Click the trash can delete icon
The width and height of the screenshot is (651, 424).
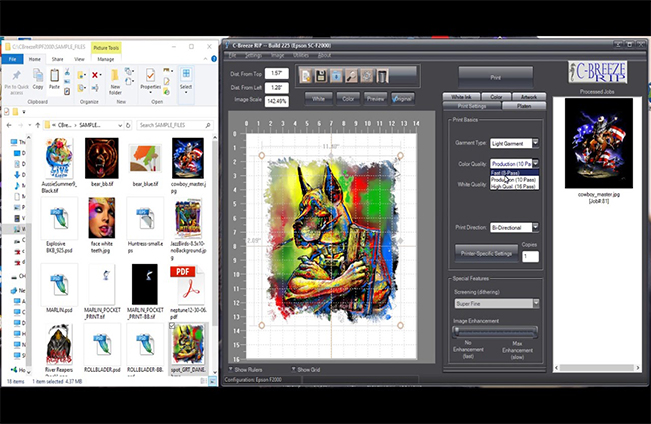pyautogui.click(x=382, y=76)
